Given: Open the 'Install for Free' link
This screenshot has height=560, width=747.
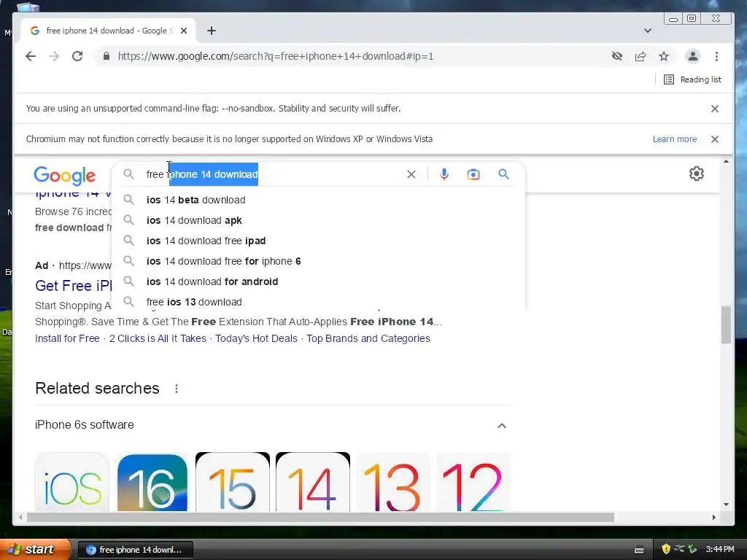Looking at the screenshot, I should (x=67, y=338).
